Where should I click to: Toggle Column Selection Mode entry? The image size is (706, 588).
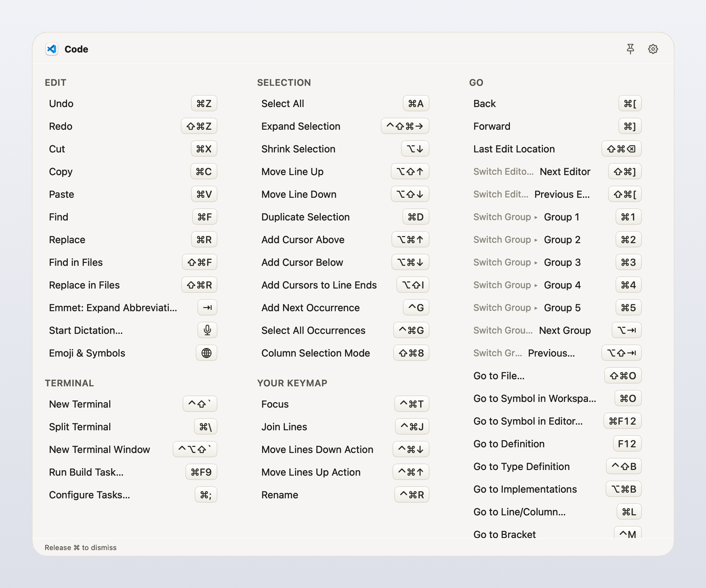tap(344, 353)
